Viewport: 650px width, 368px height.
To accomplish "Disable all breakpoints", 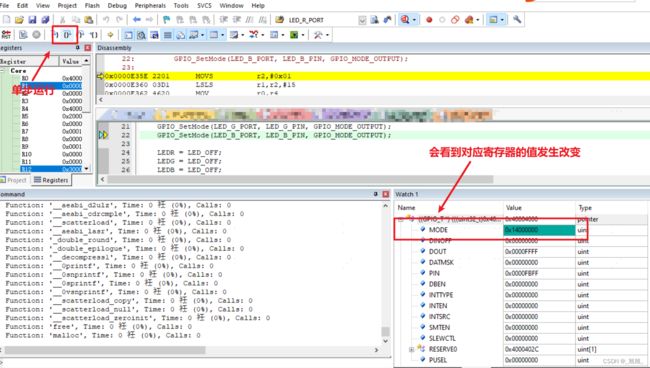I will tap(455, 19).
